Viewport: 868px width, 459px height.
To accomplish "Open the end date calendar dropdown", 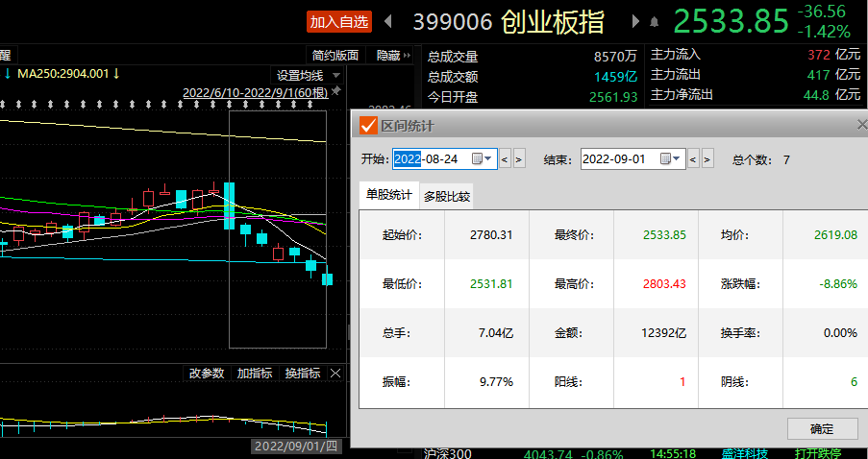I will pyautogui.click(x=670, y=158).
